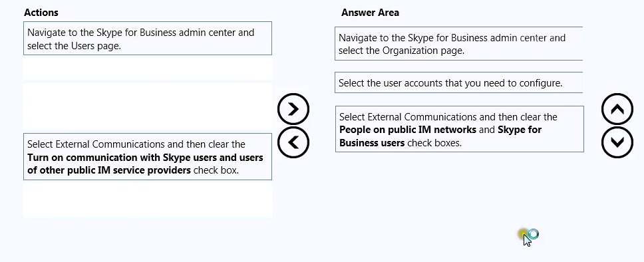
Task: Click bold 'of other public IM service providers' text
Action: (x=109, y=170)
